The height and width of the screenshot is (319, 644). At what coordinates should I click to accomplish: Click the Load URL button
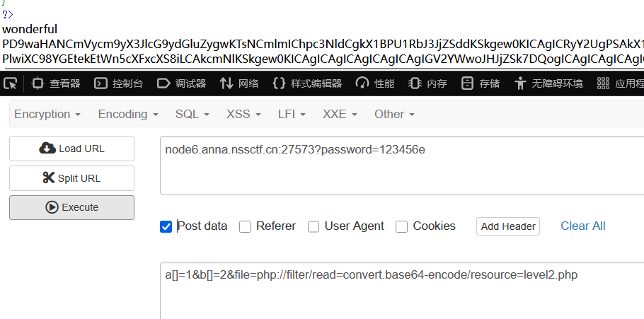[71, 149]
